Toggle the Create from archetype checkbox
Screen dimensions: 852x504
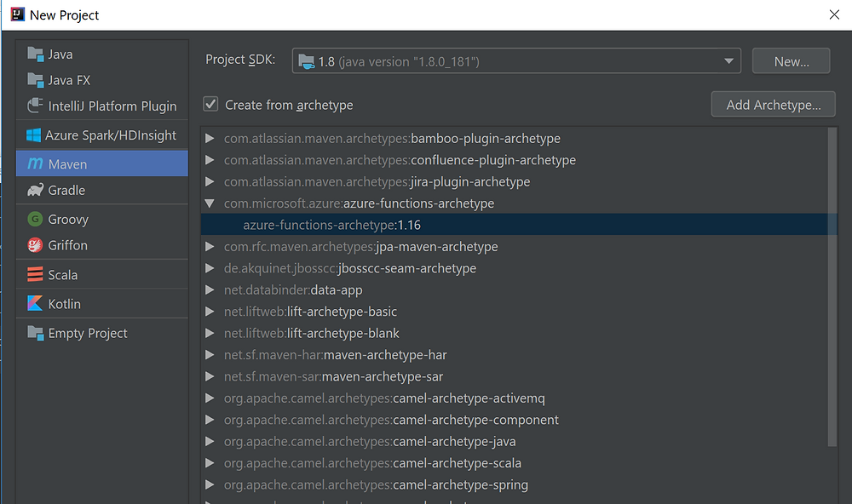pyautogui.click(x=210, y=104)
